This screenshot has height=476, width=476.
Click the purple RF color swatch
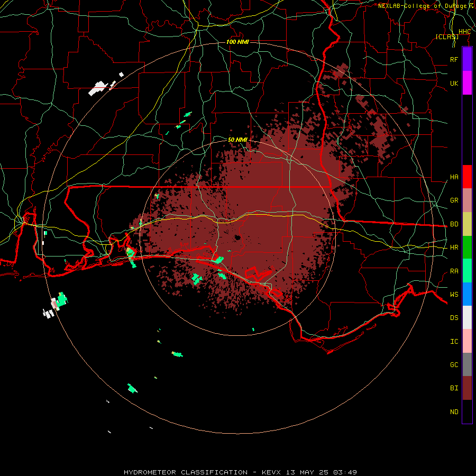(467, 59)
